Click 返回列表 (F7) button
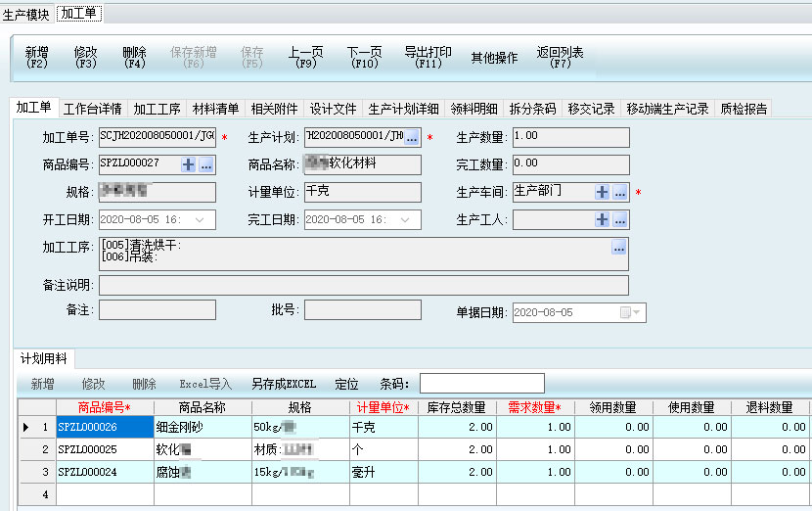 (560, 57)
